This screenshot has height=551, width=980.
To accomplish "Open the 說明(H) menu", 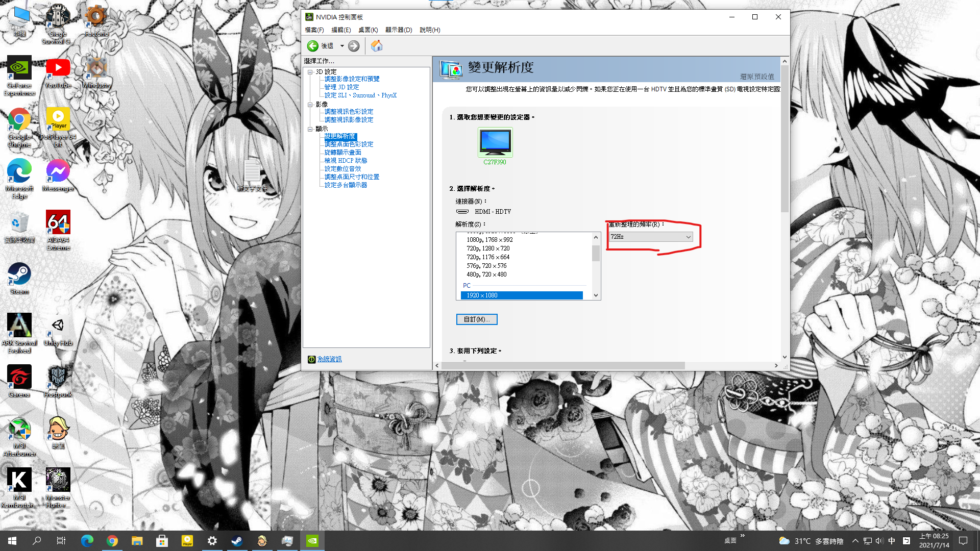I will point(430,30).
